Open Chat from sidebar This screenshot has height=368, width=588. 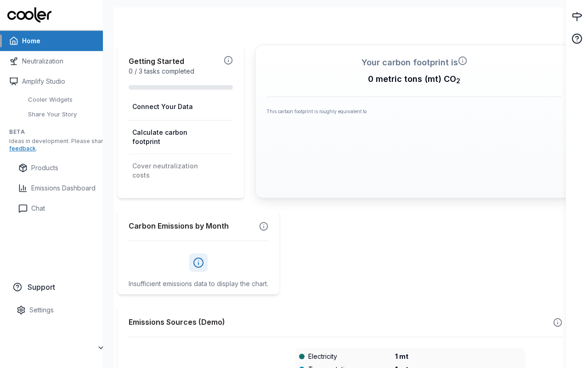pos(38,208)
